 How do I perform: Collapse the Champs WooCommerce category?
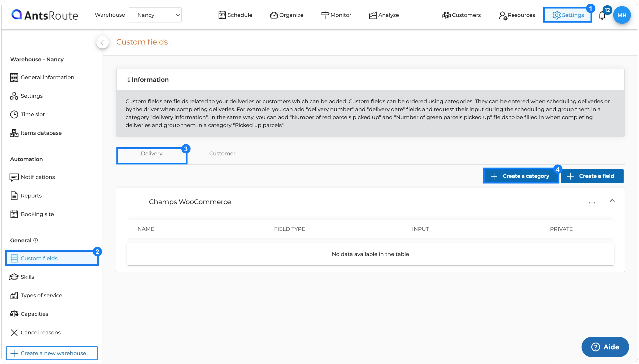[x=612, y=201]
